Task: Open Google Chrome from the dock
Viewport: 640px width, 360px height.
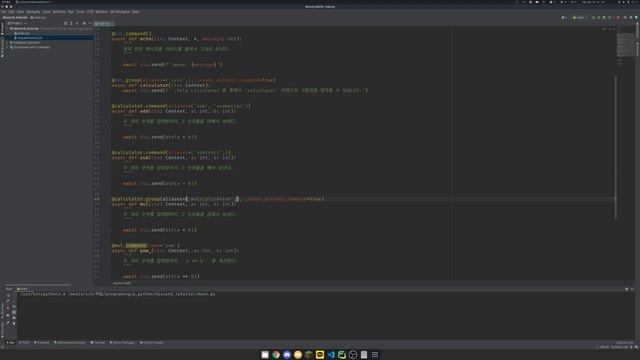Action: pos(276,355)
